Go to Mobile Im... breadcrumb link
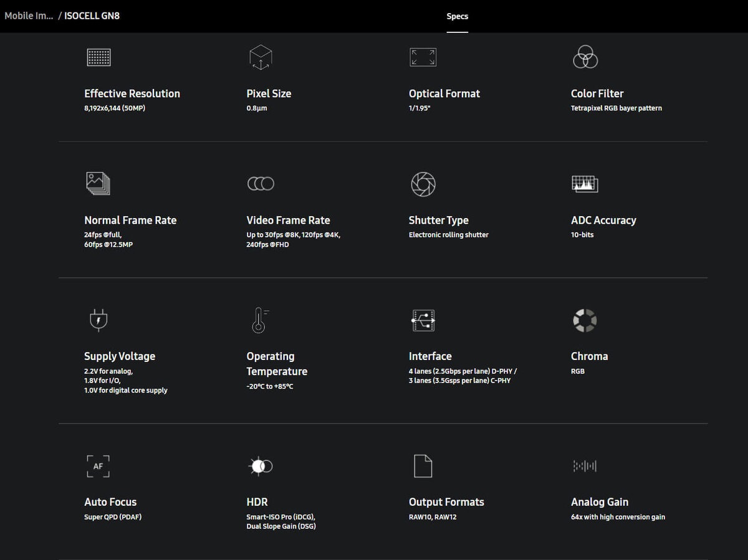The image size is (748, 560). pos(29,16)
